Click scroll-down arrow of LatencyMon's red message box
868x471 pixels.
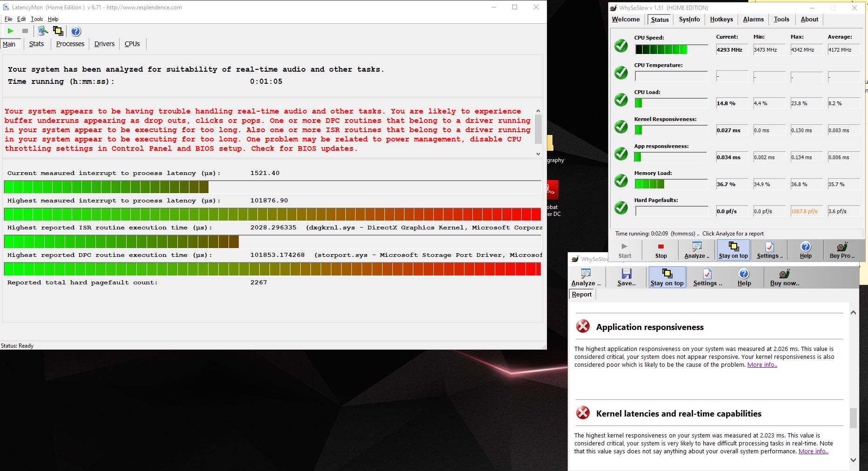(538, 154)
